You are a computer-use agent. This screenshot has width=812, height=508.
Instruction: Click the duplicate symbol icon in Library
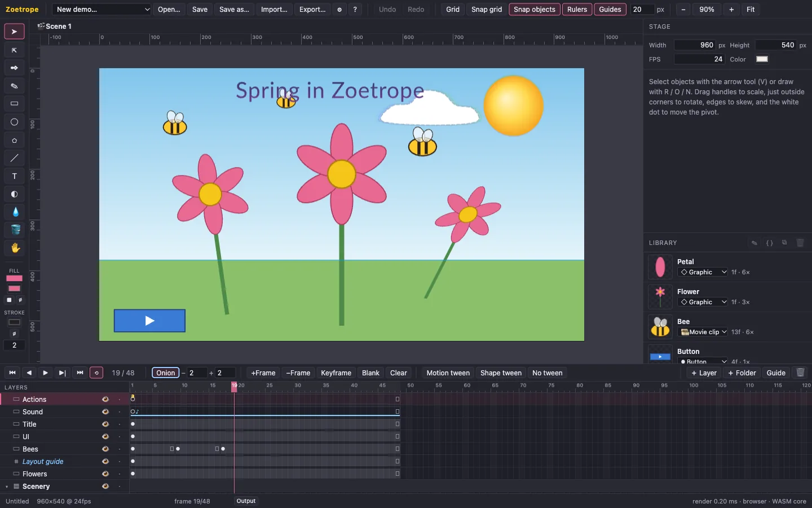[784, 243]
